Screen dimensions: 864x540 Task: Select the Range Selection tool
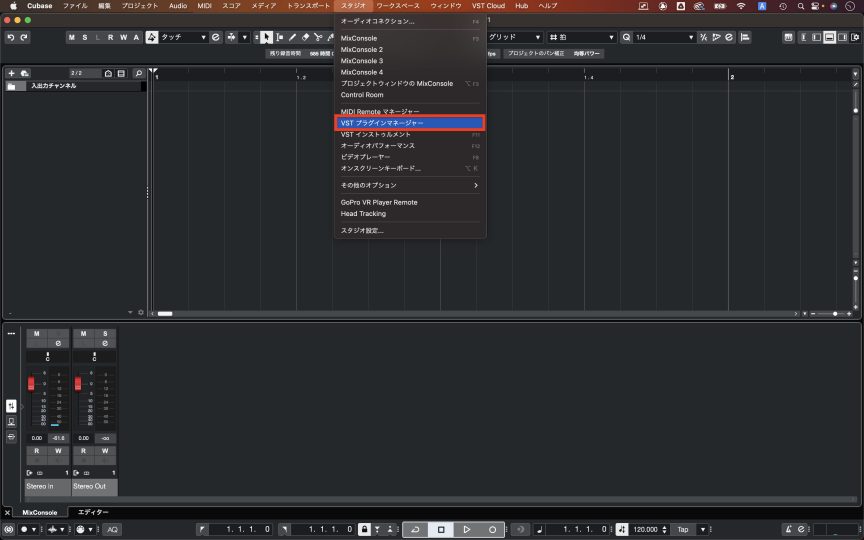point(279,37)
